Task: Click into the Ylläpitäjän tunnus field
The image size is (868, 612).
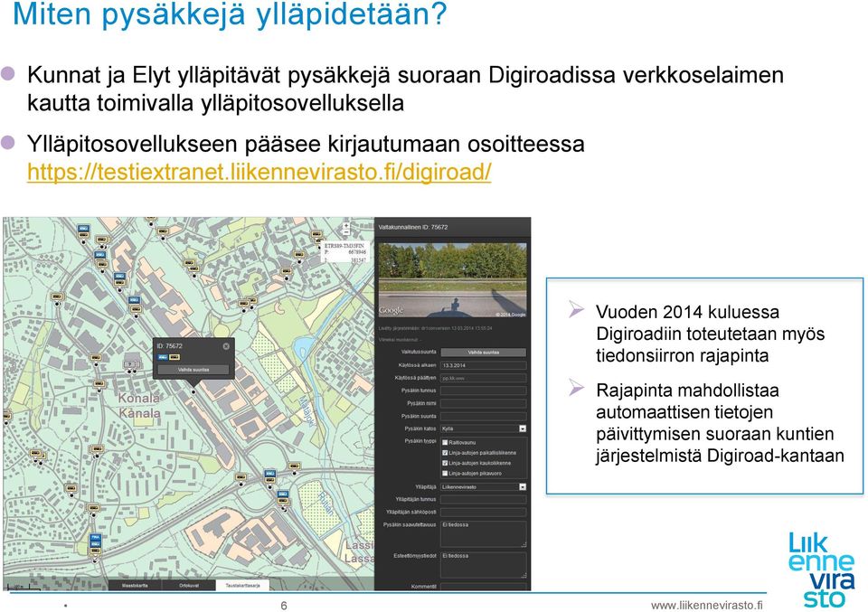Action: (483, 500)
